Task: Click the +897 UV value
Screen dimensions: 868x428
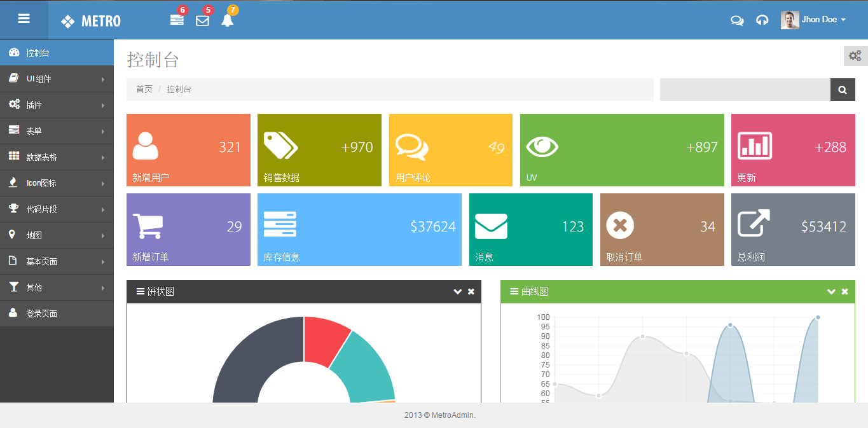Action: (x=702, y=148)
